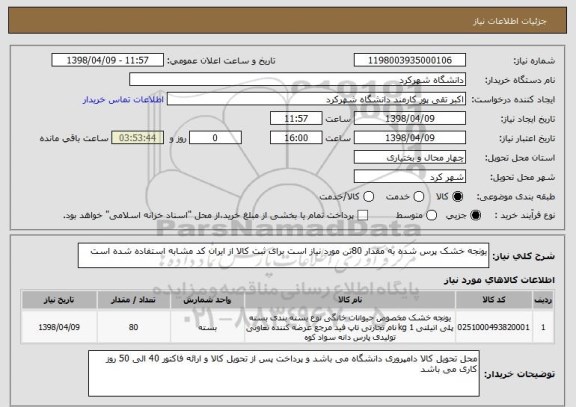Click the validity time field 16:00
Image resolution: width=576 pixels, height=407 pixels.
pos(296,138)
